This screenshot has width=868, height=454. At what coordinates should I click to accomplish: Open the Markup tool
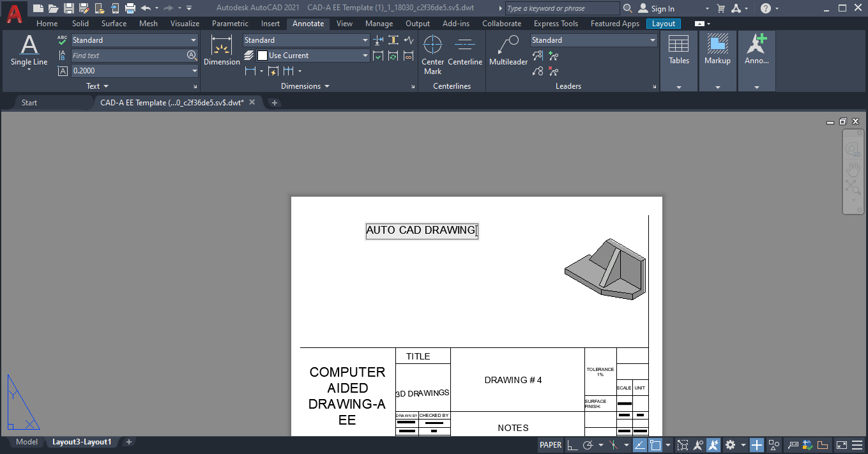[717, 51]
